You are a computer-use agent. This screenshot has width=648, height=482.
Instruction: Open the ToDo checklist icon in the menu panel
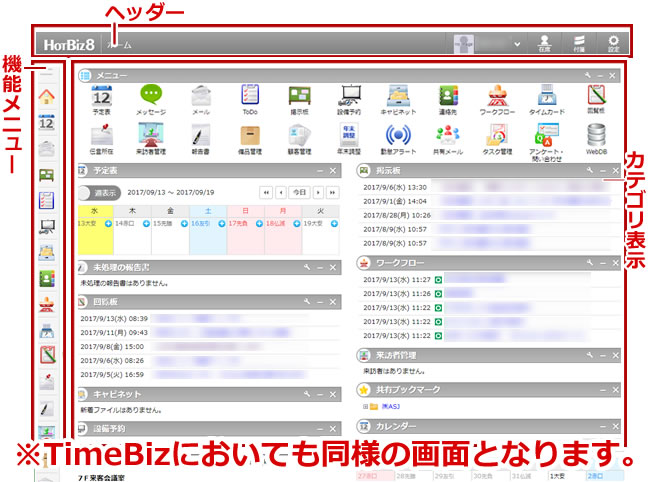(250, 95)
